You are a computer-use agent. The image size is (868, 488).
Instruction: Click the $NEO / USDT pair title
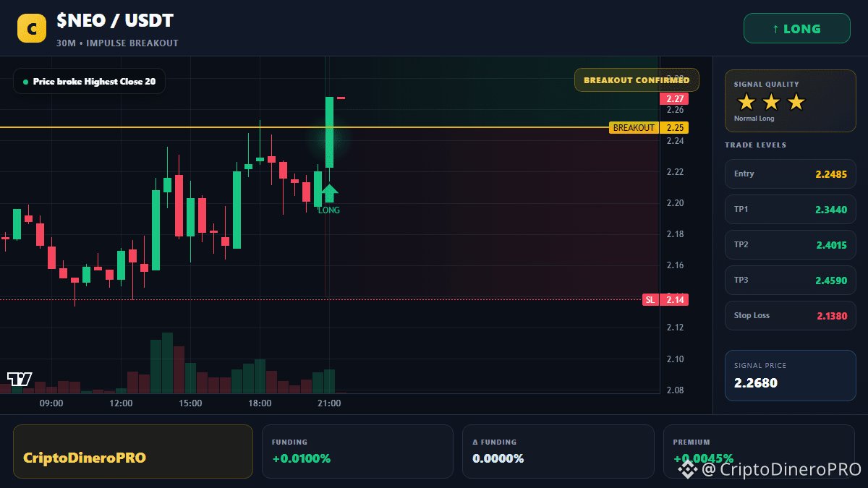tap(115, 21)
